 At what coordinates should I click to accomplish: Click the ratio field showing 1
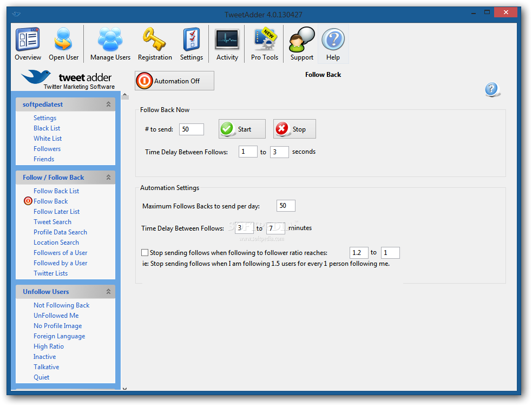390,253
